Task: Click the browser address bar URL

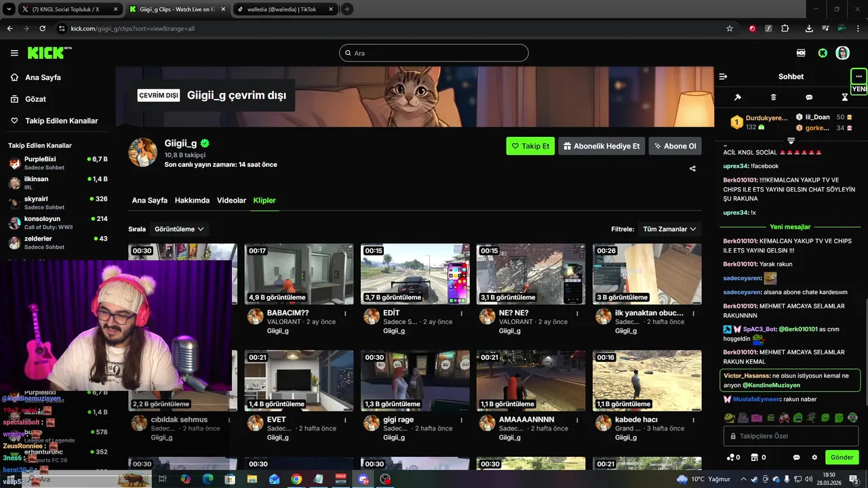Action: point(132,28)
